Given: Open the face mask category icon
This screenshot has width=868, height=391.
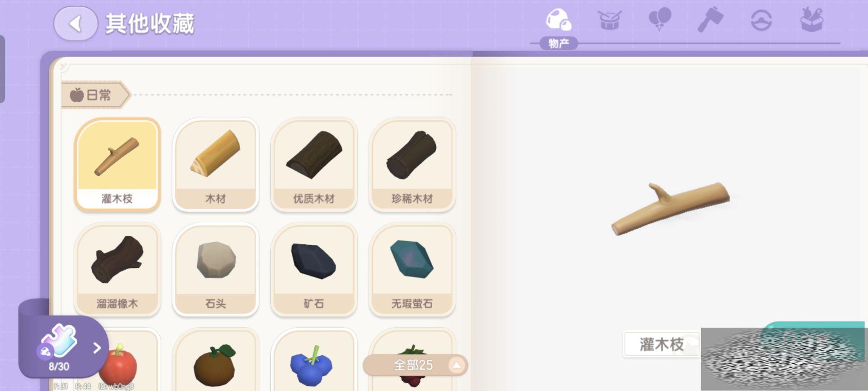Looking at the screenshot, I should [761, 21].
